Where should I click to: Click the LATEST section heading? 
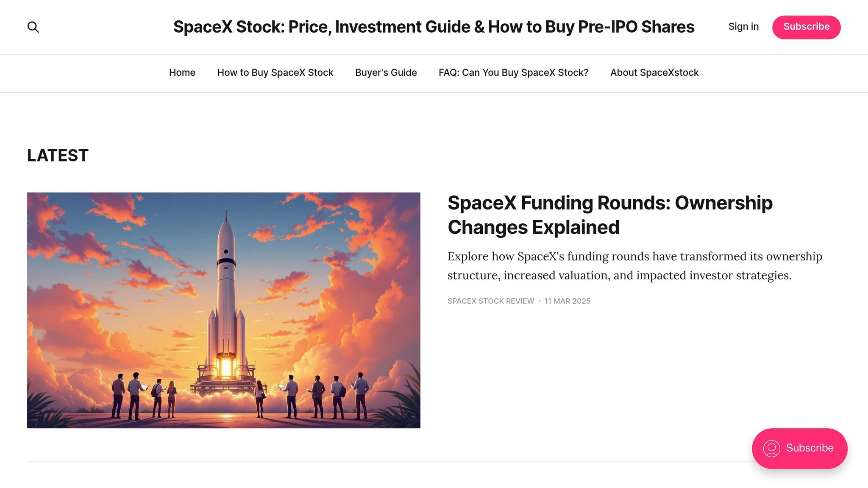point(57,155)
